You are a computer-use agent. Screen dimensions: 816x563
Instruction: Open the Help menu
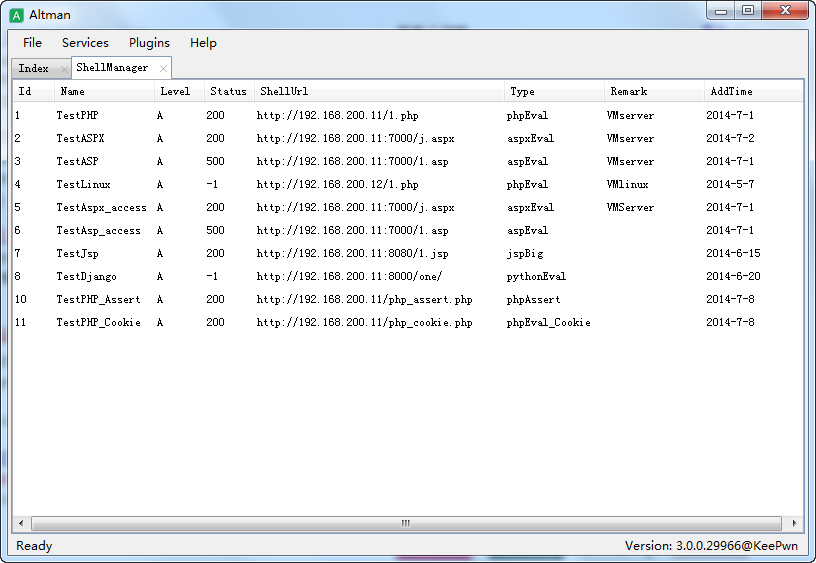point(203,43)
